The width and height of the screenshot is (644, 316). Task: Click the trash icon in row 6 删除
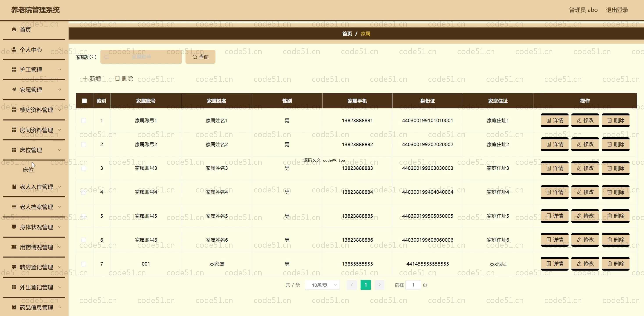(x=610, y=240)
